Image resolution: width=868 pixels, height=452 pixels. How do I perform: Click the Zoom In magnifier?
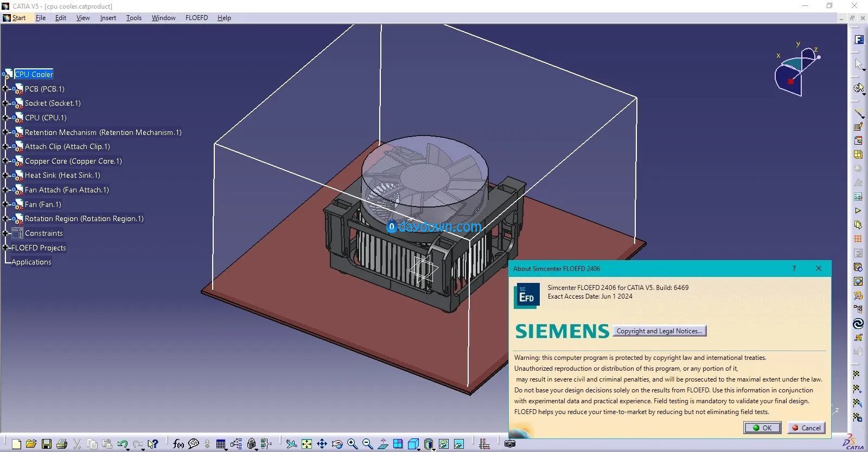[353, 444]
